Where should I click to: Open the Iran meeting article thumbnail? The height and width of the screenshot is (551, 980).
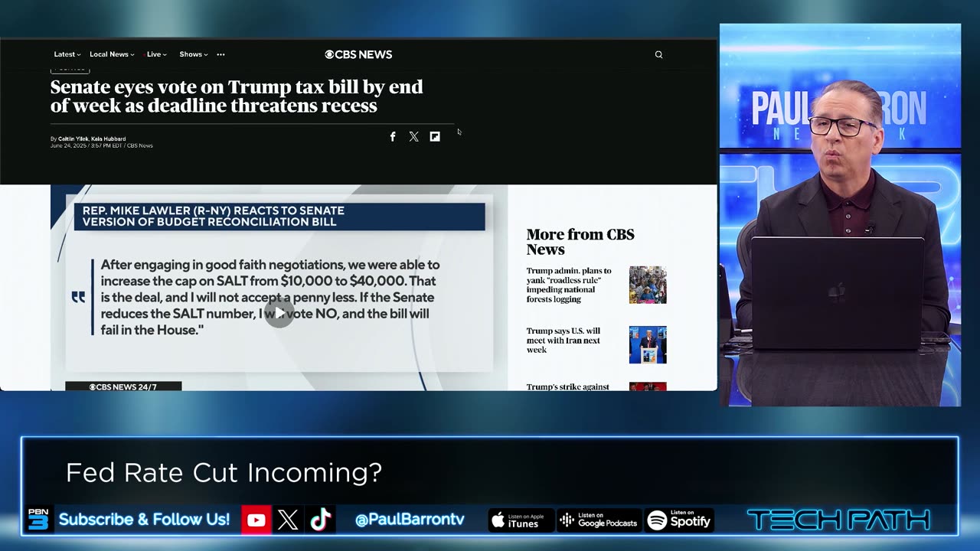point(648,344)
